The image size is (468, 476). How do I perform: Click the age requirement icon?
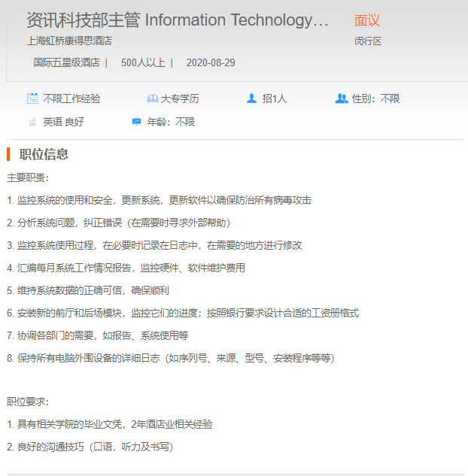[x=136, y=122]
